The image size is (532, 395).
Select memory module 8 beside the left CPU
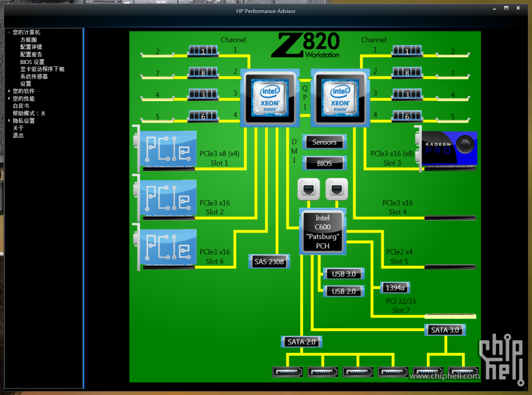click(x=203, y=72)
